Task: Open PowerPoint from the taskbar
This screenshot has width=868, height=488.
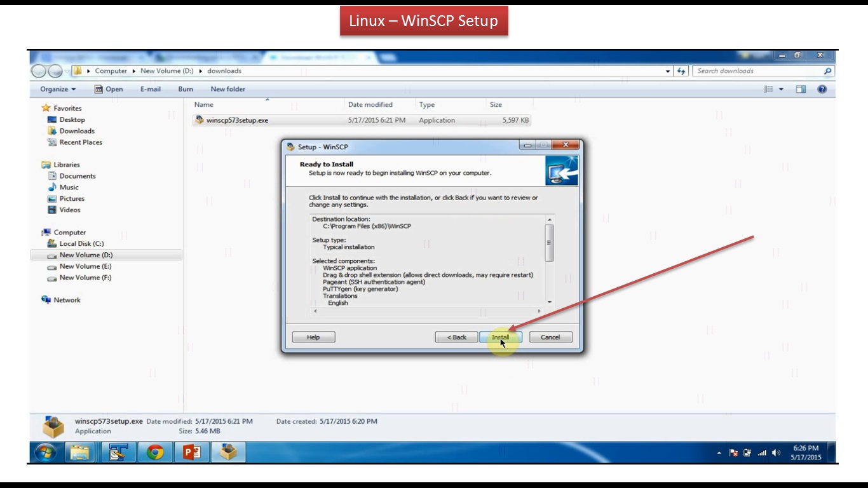Action: pyautogui.click(x=191, y=452)
